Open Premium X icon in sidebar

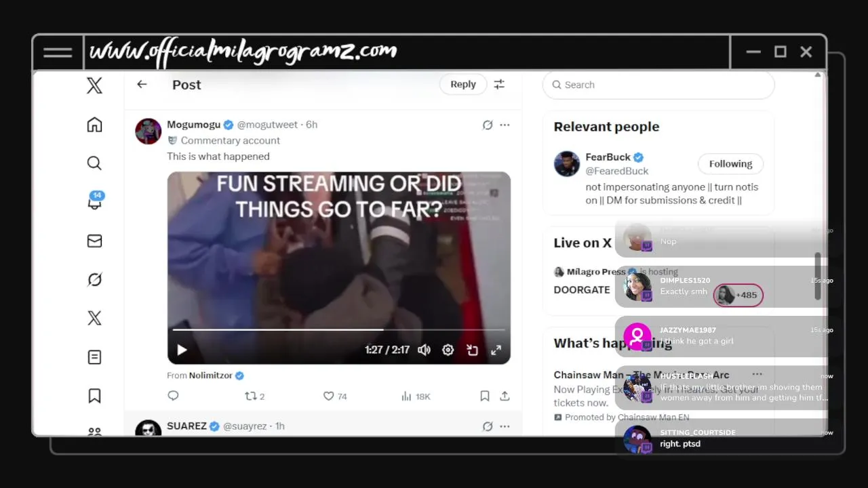tap(94, 318)
